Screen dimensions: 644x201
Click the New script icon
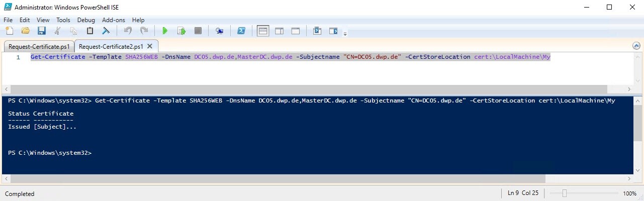[x=9, y=31]
